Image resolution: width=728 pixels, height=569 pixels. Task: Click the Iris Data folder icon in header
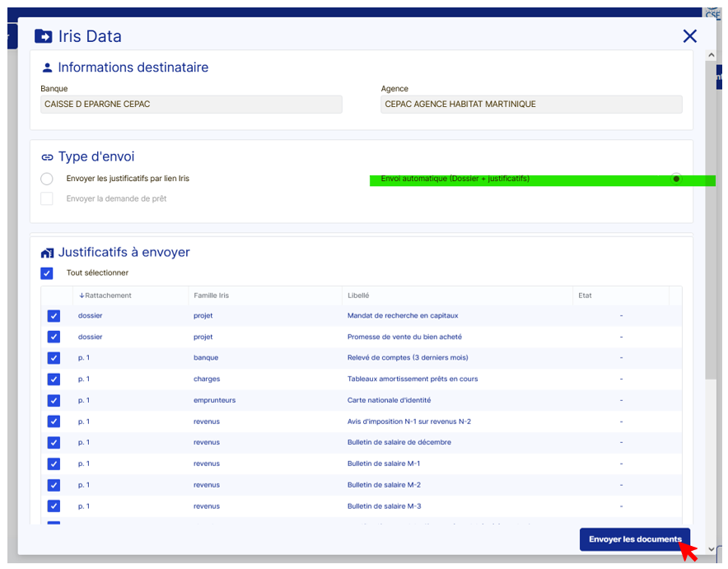point(43,36)
